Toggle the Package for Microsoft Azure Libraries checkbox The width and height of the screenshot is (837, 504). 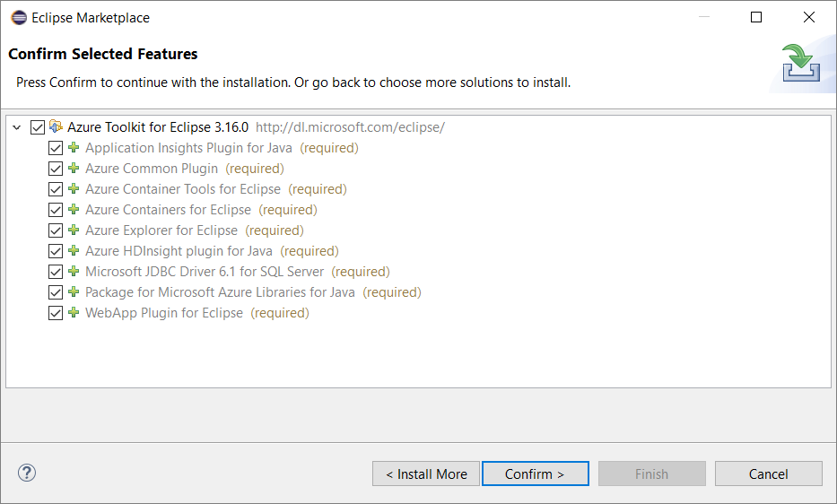coord(56,292)
